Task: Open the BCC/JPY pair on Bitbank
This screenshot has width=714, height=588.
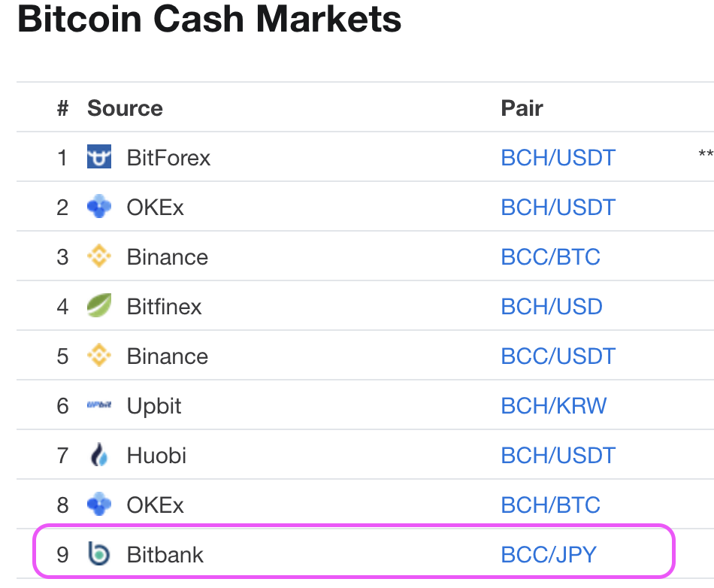Action: point(548,555)
